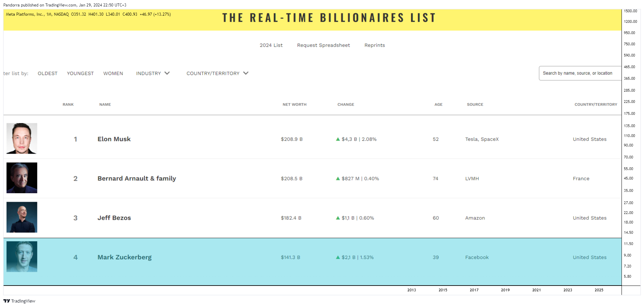This screenshot has height=307, width=644.
Task: Click the age 74 in Arnault's row
Action: [x=436, y=179]
